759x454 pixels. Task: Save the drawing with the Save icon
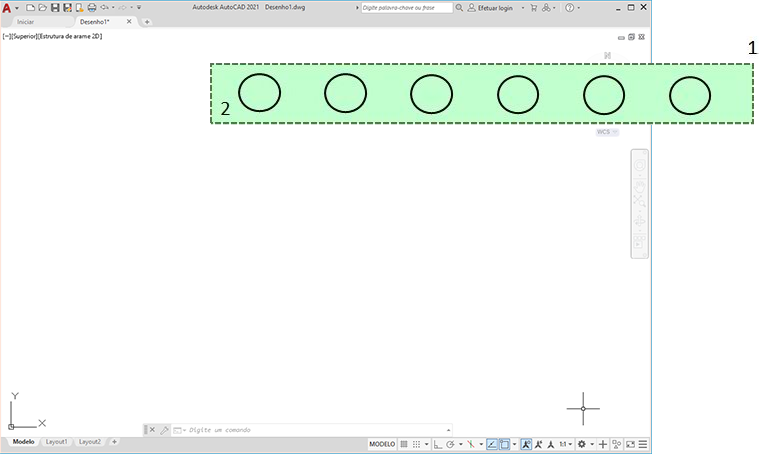point(55,8)
